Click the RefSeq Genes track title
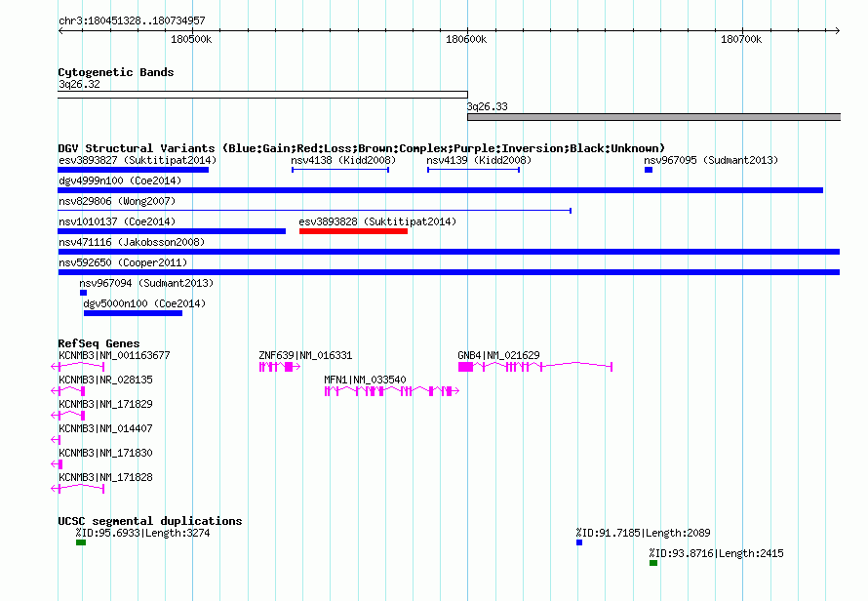The width and height of the screenshot is (868, 601). click(x=99, y=343)
